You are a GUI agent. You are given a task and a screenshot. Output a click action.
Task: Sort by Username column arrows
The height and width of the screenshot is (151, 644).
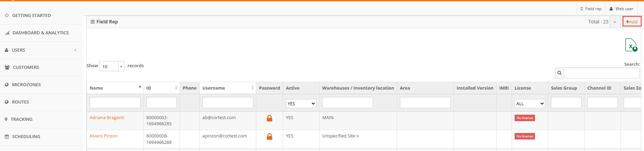[x=253, y=88]
